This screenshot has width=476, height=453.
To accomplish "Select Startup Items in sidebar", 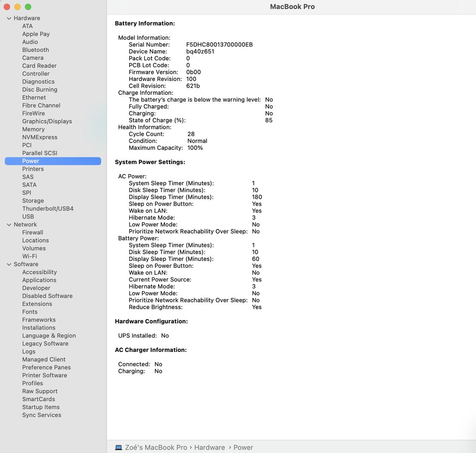I will [x=41, y=407].
